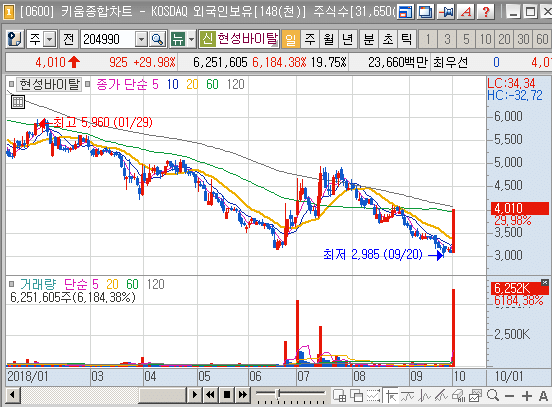Click the scrollbar right arrow
The image size is (552, 407).
tap(194, 395)
